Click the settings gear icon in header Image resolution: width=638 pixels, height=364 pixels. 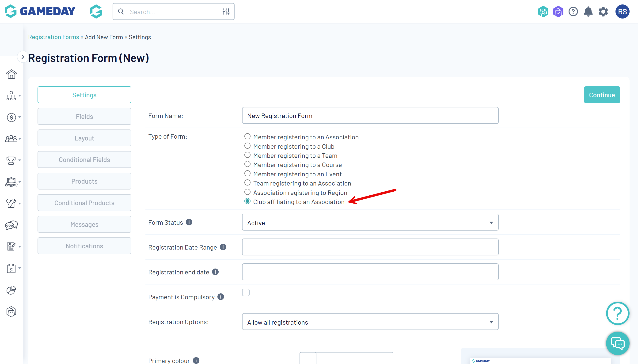click(x=603, y=11)
